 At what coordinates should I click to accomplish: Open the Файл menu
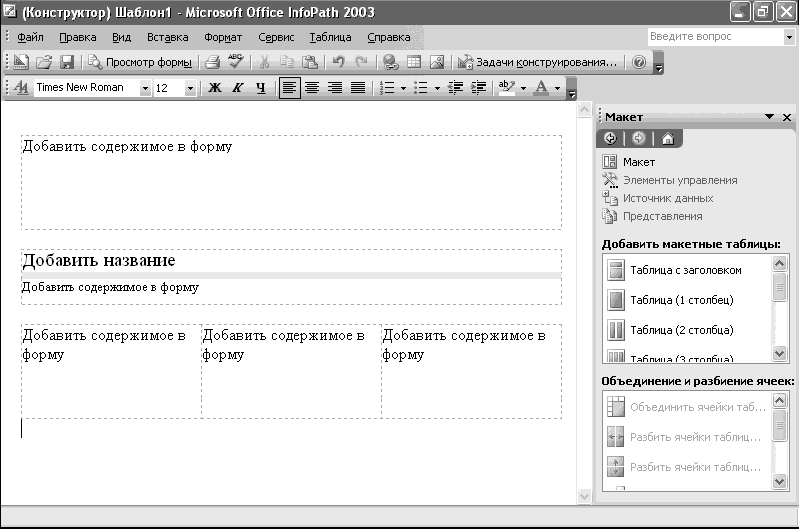pyautogui.click(x=30, y=37)
